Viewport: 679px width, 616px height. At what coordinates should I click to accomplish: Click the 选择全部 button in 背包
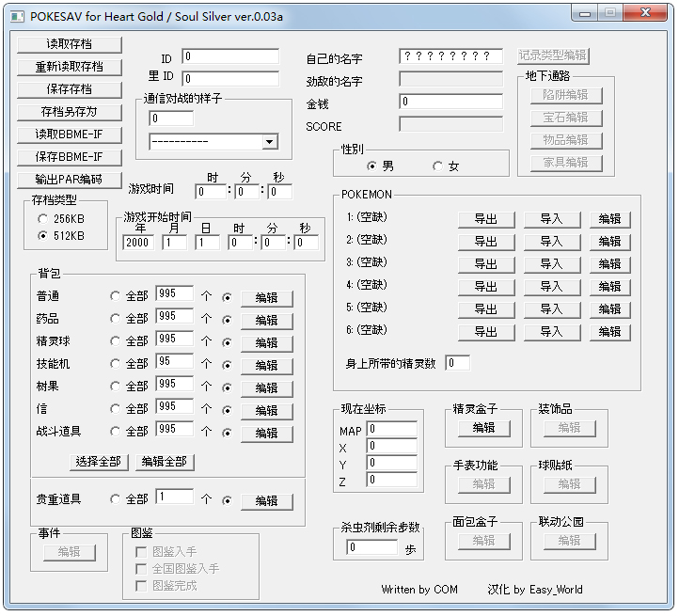click(99, 462)
